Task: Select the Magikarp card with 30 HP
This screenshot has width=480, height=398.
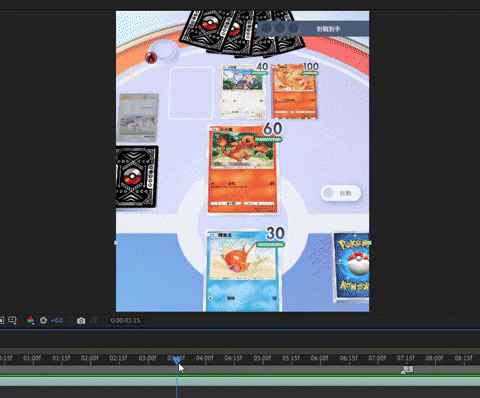Action: pyautogui.click(x=242, y=271)
